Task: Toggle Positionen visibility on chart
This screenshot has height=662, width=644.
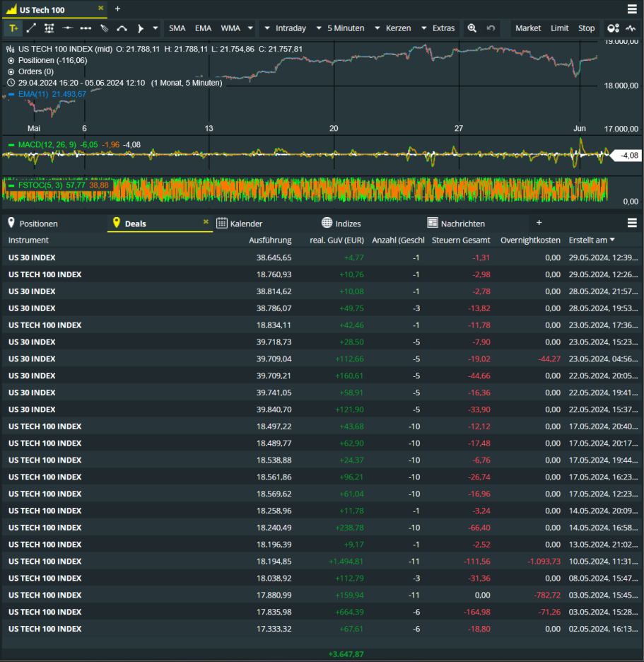Action: (11, 61)
